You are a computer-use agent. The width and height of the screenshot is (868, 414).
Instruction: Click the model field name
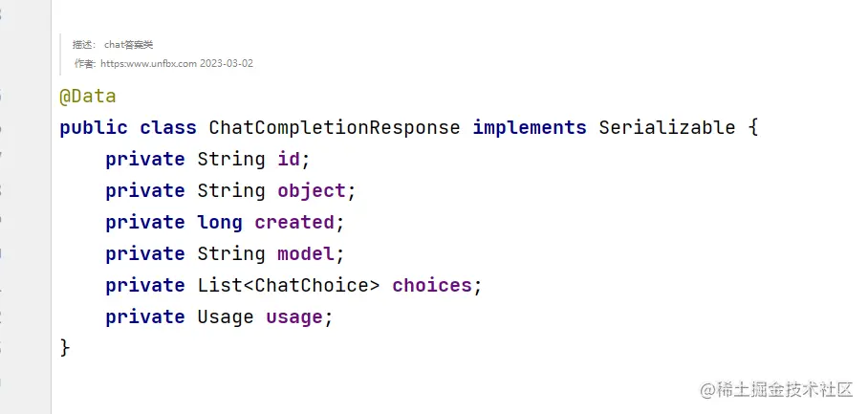click(x=306, y=254)
